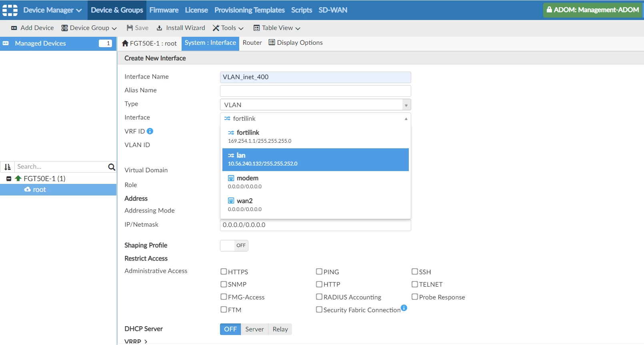Select the lan interface option

pyautogui.click(x=316, y=160)
